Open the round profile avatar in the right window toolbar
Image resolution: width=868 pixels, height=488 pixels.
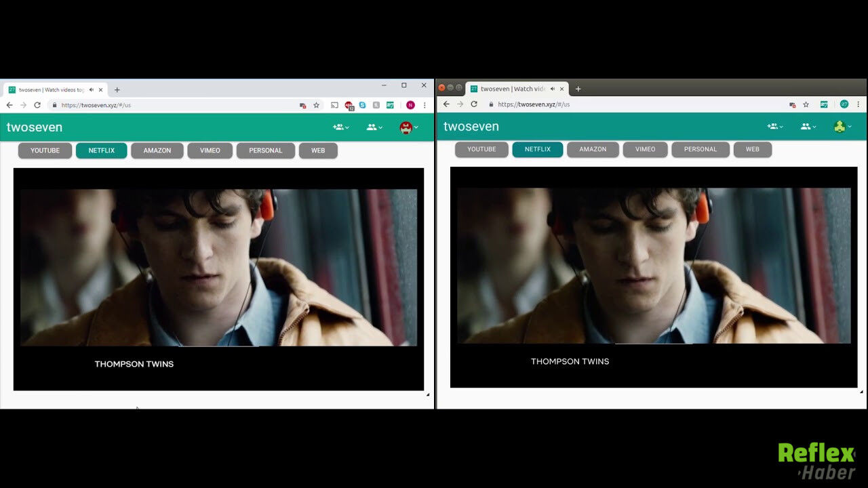coord(844,104)
